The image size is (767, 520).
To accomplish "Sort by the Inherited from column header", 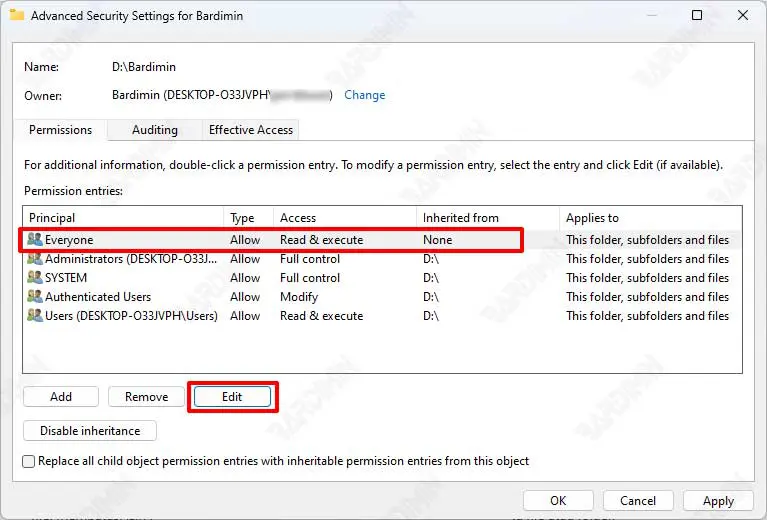I will click(488, 218).
